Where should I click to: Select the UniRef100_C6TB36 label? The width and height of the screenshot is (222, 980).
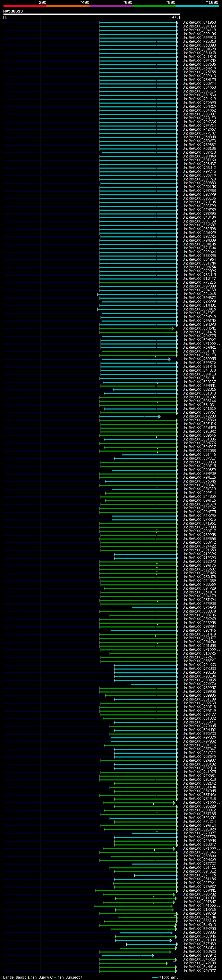click(199, 439)
